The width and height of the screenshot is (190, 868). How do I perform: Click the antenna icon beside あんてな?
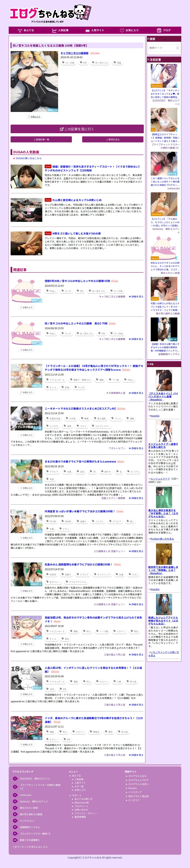(20, 30)
